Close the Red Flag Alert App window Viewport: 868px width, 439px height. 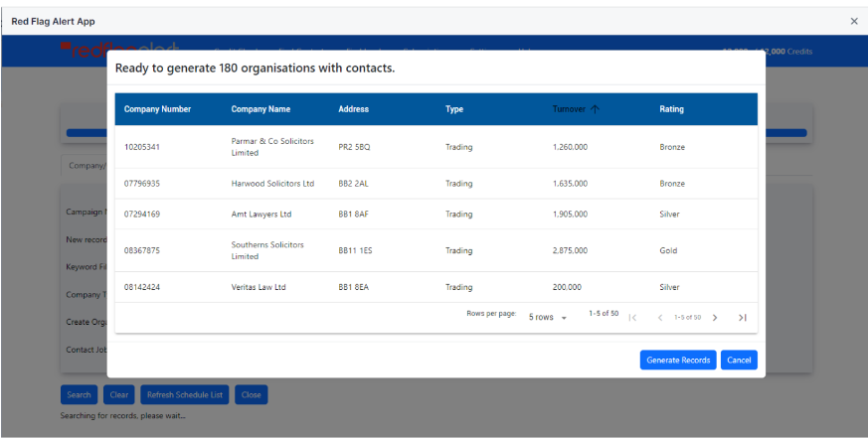[854, 21]
